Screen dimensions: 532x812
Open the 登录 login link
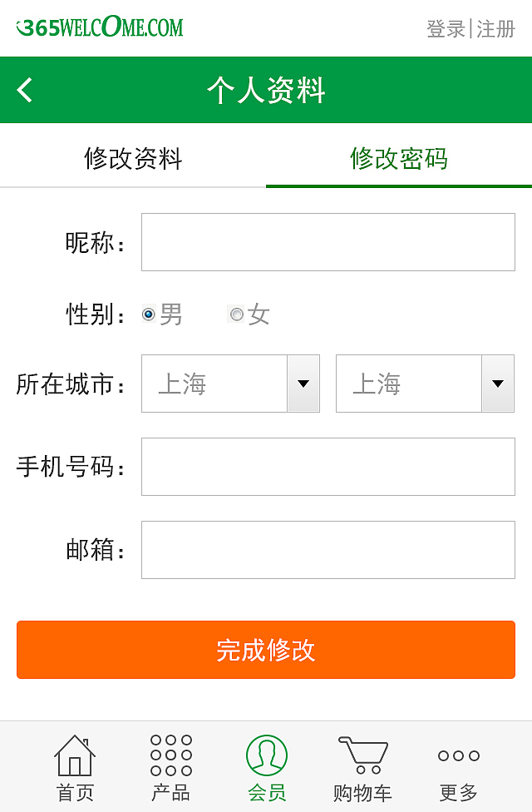[443, 26]
